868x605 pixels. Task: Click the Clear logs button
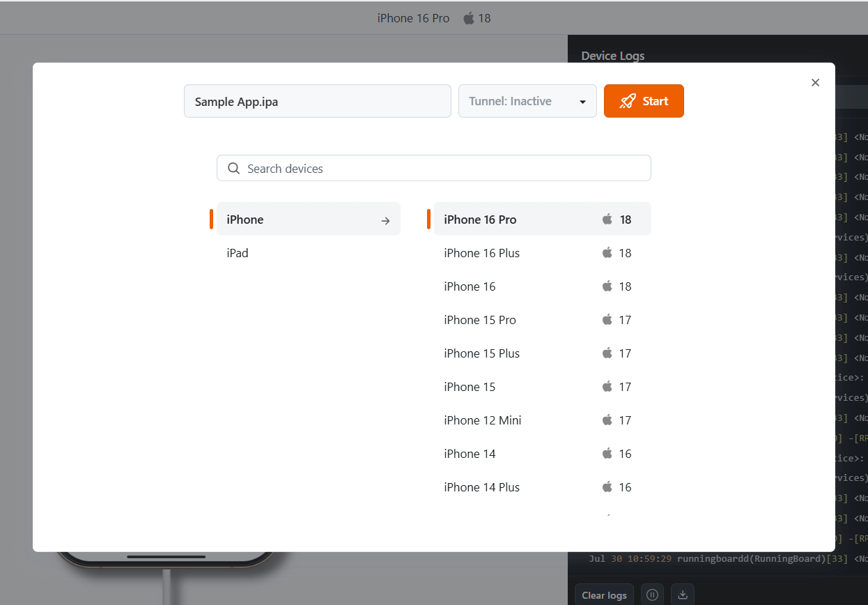point(603,595)
